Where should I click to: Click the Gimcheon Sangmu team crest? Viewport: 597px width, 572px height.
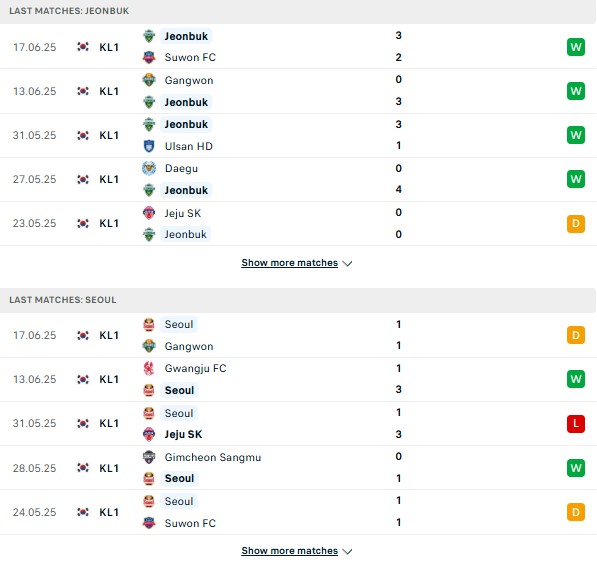click(149, 457)
